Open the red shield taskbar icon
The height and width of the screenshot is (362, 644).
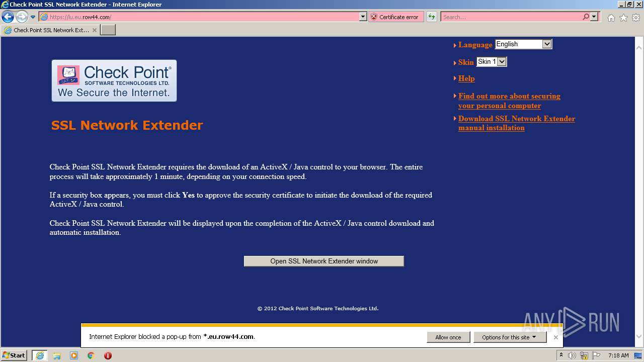coord(108,355)
